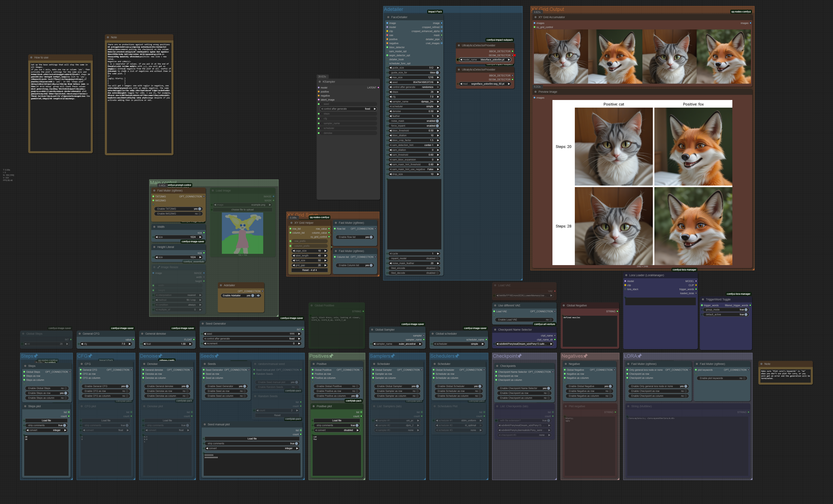This screenshot has height=504, width=833.
Task: Open the sampler_name dropdown in Global Sampler
Action: (397, 344)
